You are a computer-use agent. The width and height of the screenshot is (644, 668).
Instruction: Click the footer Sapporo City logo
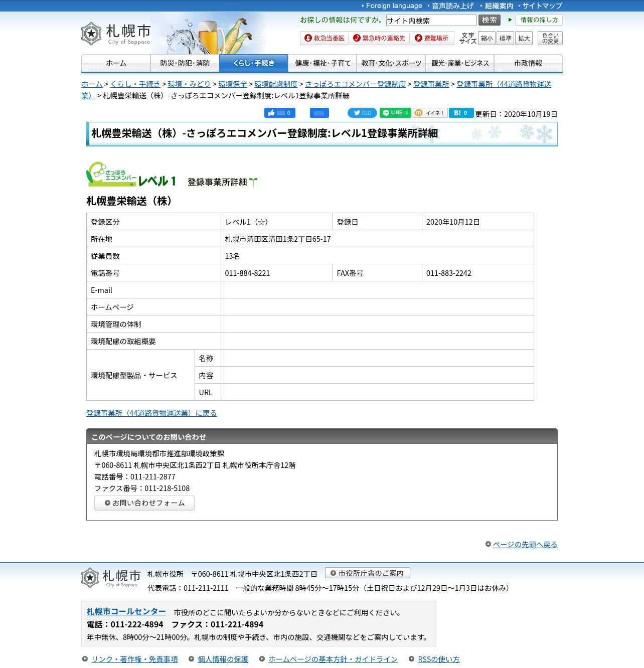(x=111, y=578)
